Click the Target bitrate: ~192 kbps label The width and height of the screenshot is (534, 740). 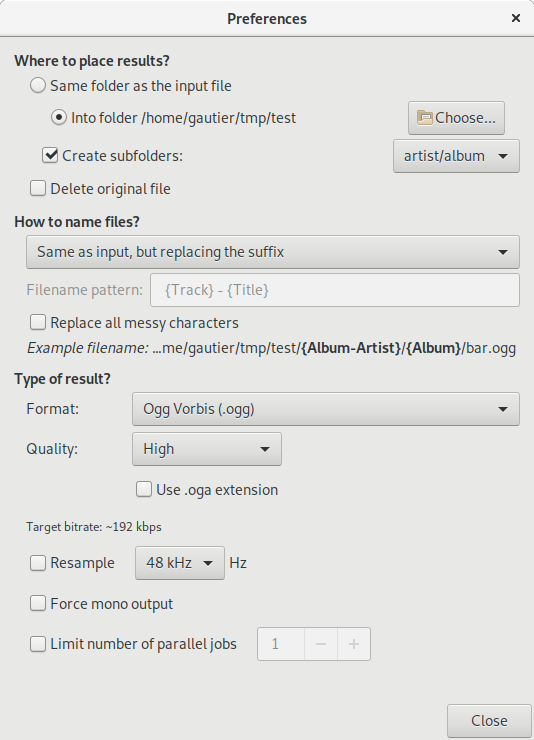click(94, 527)
